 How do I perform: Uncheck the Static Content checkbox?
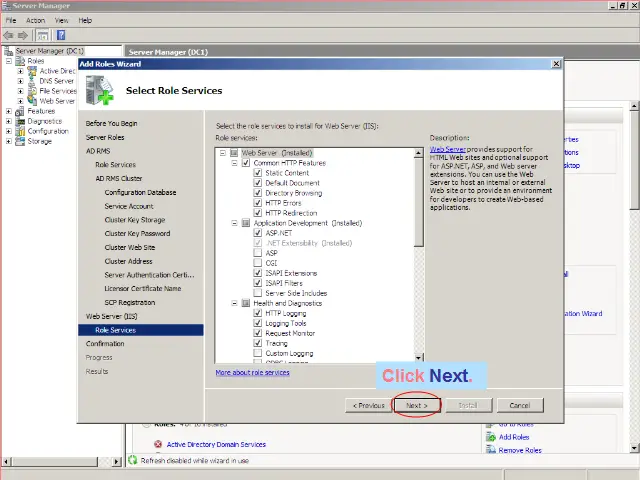258,173
